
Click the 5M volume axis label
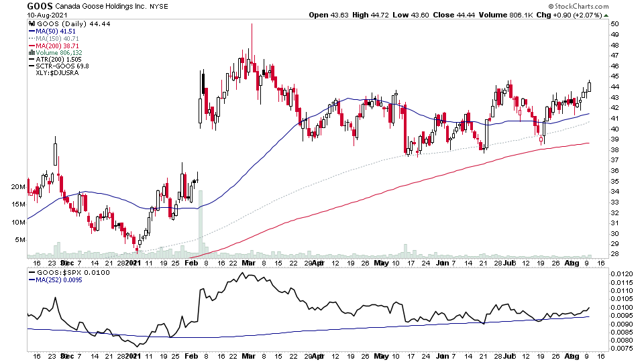20,240
